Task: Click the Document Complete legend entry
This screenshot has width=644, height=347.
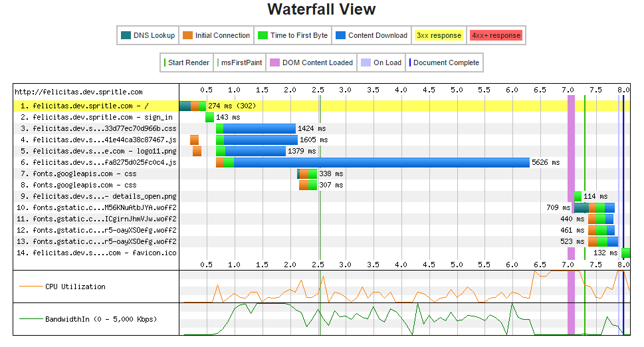Action: tap(445, 62)
